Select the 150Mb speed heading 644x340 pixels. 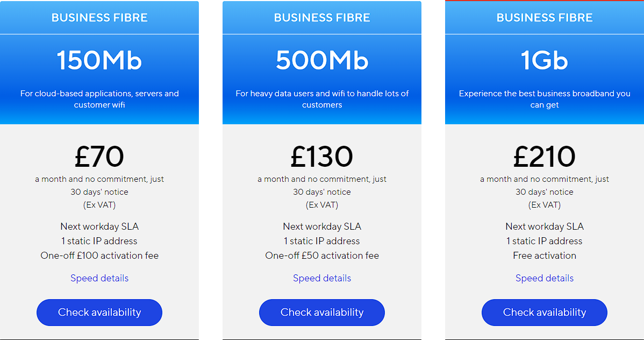click(x=99, y=60)
